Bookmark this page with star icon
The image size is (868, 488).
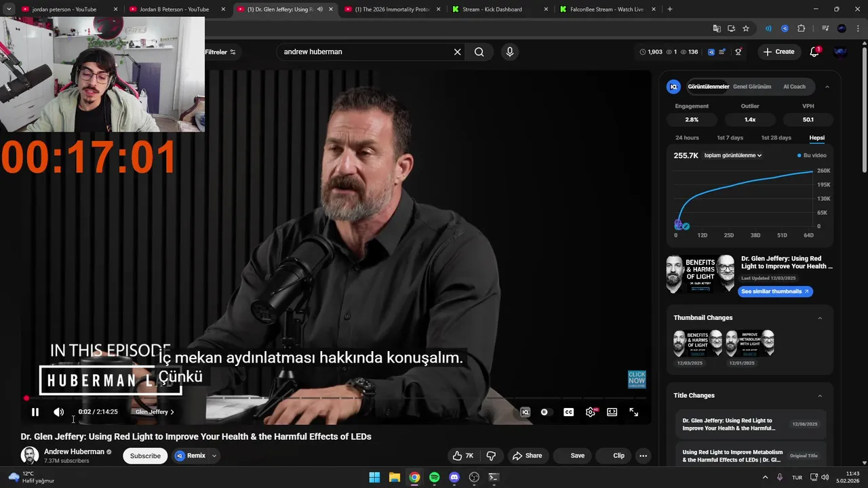[x=746, y=28]
